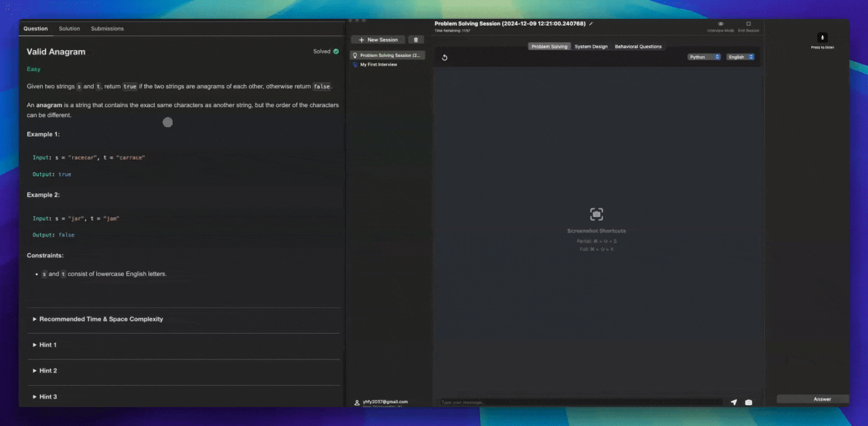
Task: Open the System Design tab
Action: (x=591, y=46)
